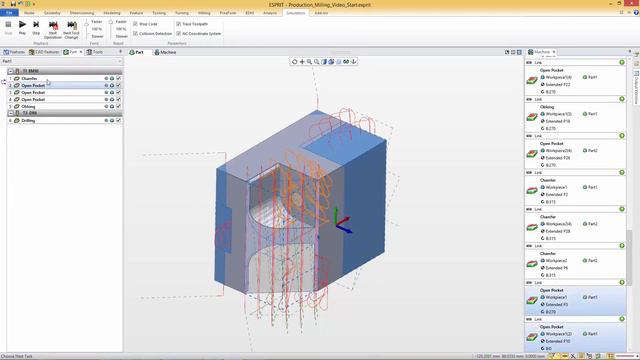Click the light gray square icon in the viewport toolbar

pyautogui.click(x=339, y=62)
